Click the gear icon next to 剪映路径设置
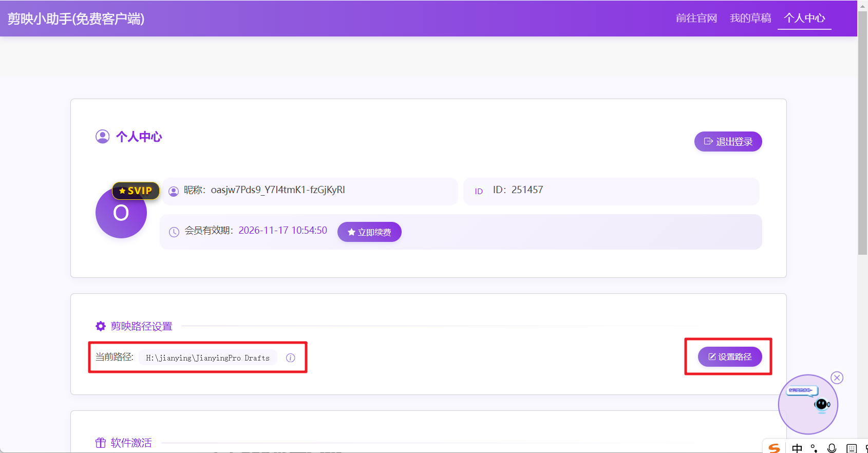 point(101,326)
